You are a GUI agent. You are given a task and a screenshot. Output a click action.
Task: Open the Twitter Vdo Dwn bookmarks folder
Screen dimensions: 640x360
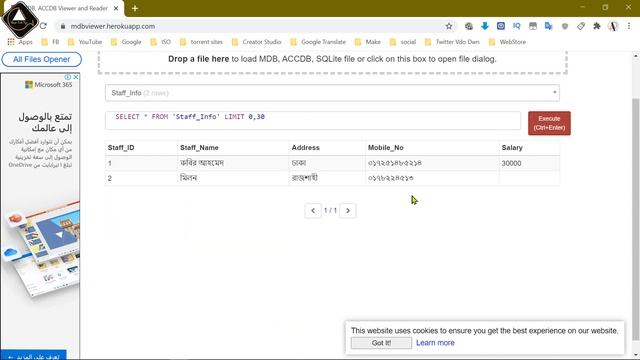(x=452, y=42)
